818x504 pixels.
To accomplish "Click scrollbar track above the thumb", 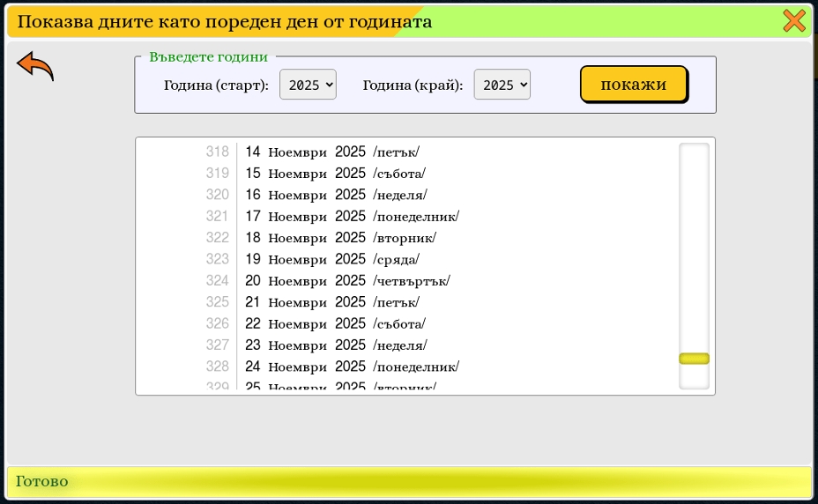I will click(x=694, y=247).
